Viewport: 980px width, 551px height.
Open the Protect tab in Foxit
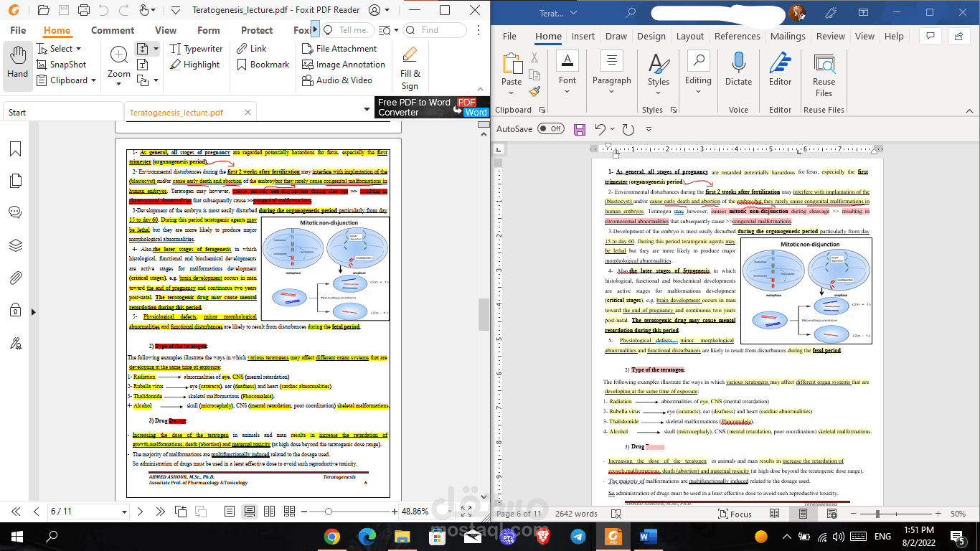click(x=257, y=30)
